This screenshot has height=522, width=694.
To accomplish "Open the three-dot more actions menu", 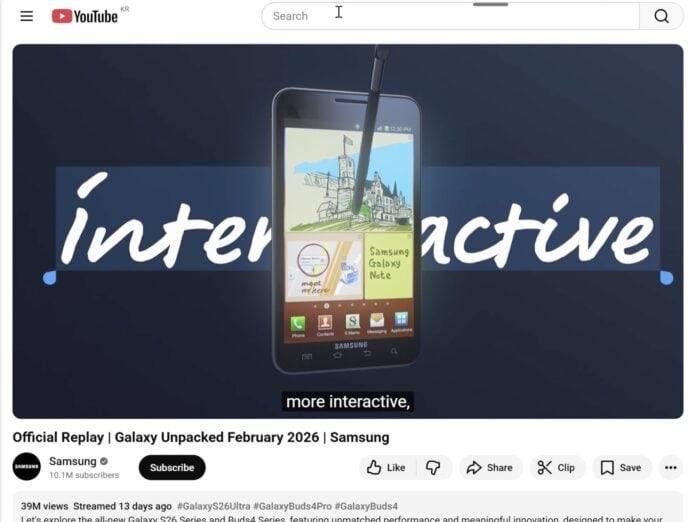I will pyautogui.click(x=671, y=468).
